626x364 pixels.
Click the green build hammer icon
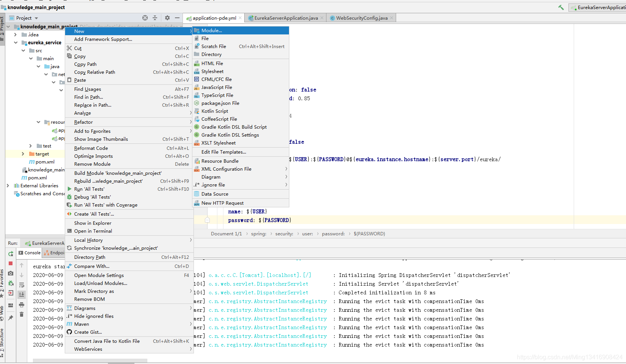pyautogui.click(x=561, y=7)
